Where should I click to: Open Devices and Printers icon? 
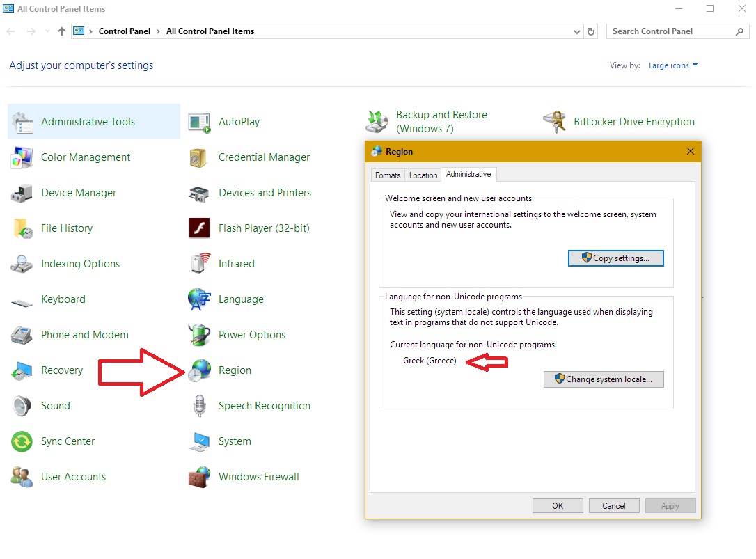click(x=198, y=194)
